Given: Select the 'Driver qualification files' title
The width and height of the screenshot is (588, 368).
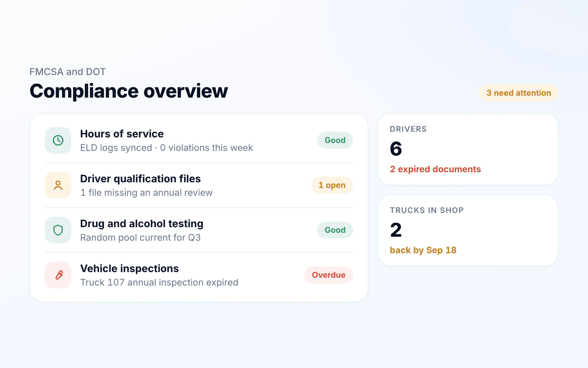Looking at the screenshot, I should (x=140, y=179).
